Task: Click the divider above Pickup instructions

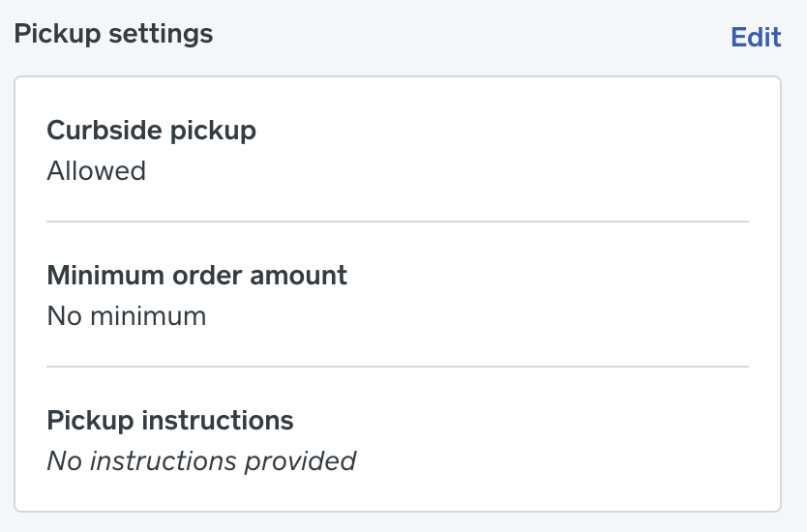Action: coord(398,367)
